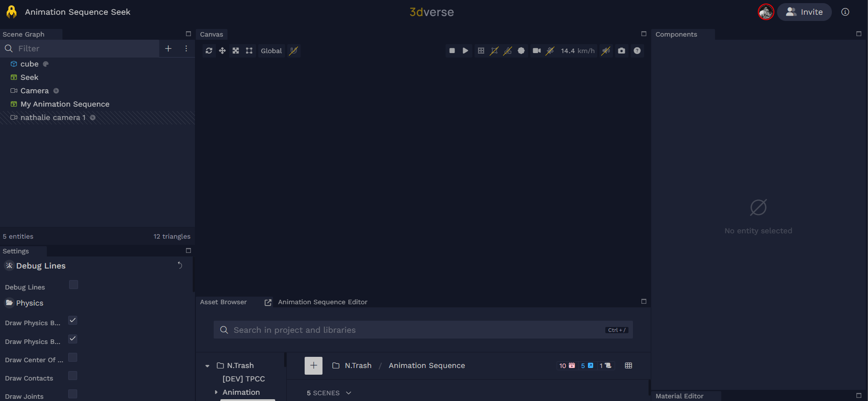
Task: Expand the Animation folder tree arrow
Action: (x=216, y=392)
